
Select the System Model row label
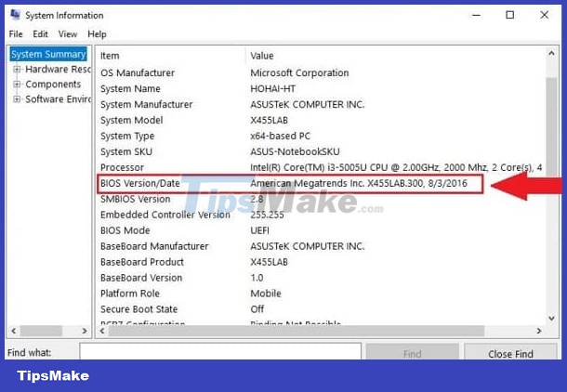point(132,121)
